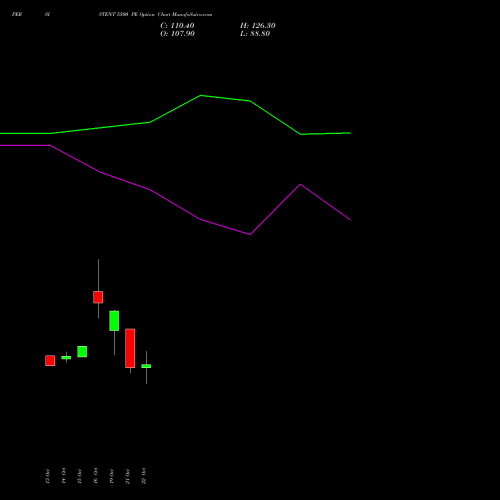Image resolution: width=500 pixels, height=500 pixels.
Task: Click the 21 Oct date label
Action: tap(127, 476)
